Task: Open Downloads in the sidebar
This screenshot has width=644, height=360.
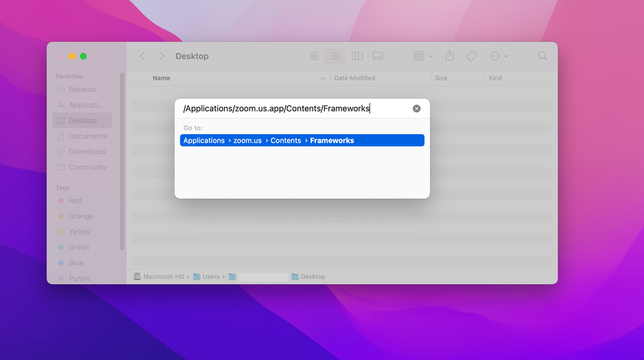Action: click(x=87, y=152)
